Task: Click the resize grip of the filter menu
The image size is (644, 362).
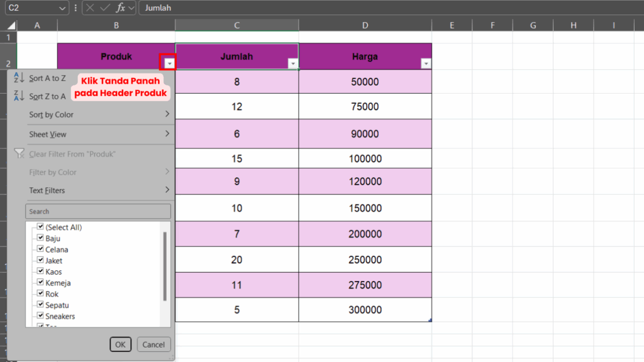Action: [172, 357]
